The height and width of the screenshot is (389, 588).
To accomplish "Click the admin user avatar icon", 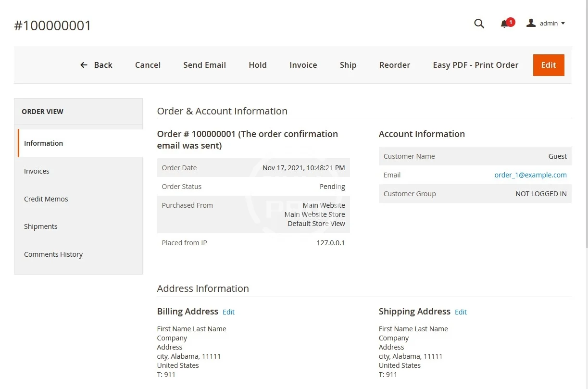I will [531, 23].
